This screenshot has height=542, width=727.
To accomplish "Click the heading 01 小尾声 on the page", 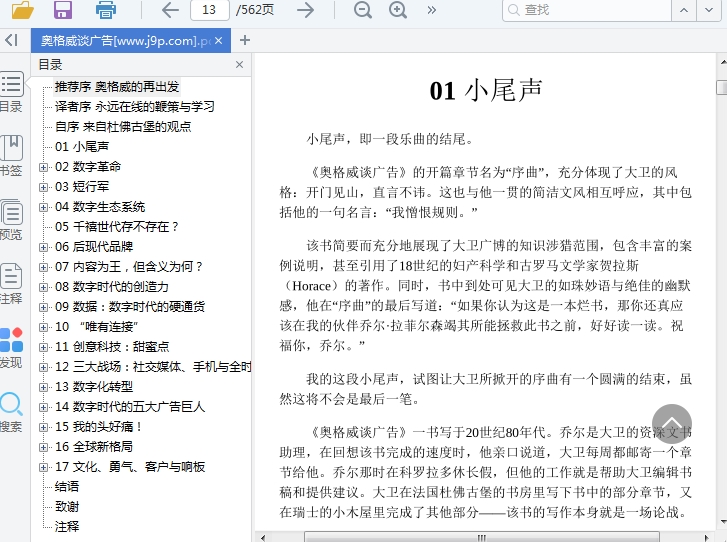I will click(485, 90).
